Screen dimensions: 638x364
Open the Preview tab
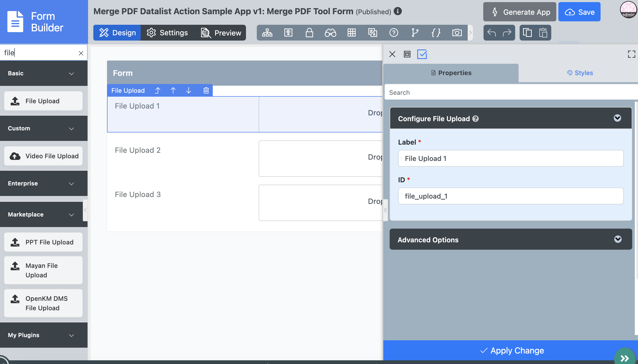pos(221,33)
